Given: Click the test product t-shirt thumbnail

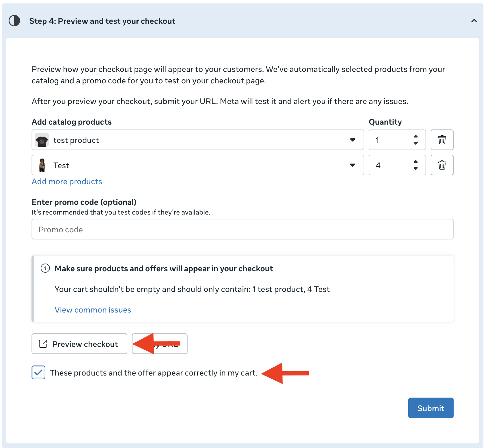Looking at the screenshot, I should pos(42,140).
